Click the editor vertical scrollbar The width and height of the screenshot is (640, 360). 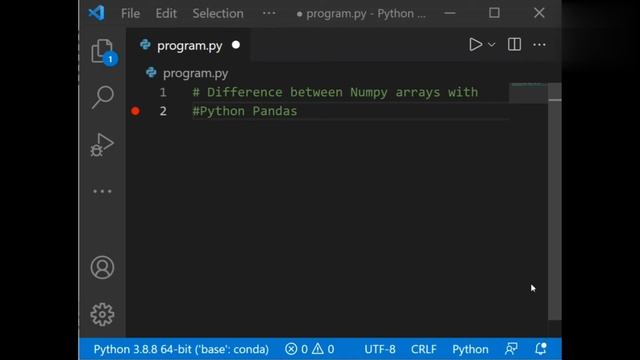coord(554,202)
